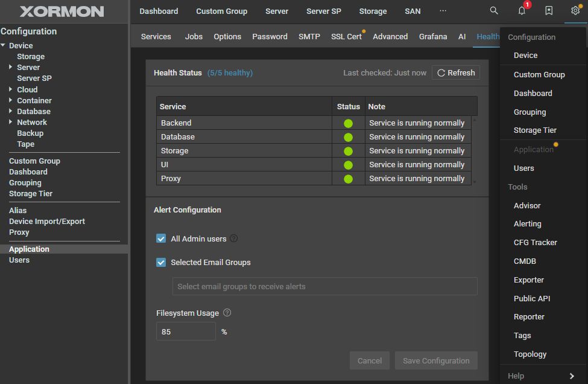The width and height of the screenshot is (588, 384).
Task: Open Device Import/Export in the sidebar
Action: pyautogui.click(x=47, y=222)
